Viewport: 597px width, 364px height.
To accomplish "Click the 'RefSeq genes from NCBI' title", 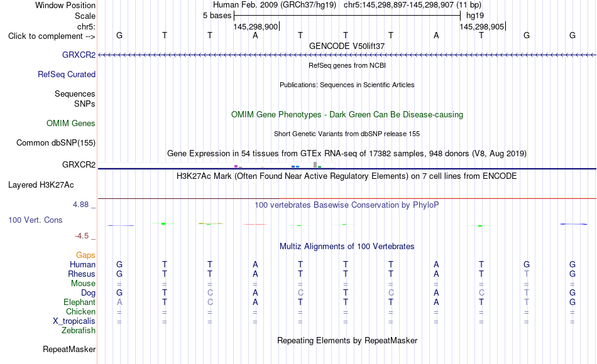I will [348, 65].
